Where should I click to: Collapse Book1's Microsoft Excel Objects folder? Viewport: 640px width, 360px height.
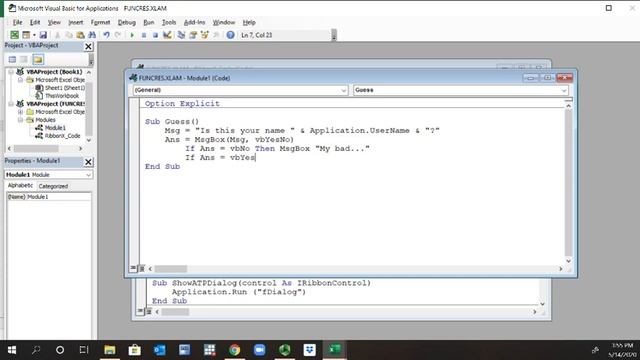click(x=20, y=80)
